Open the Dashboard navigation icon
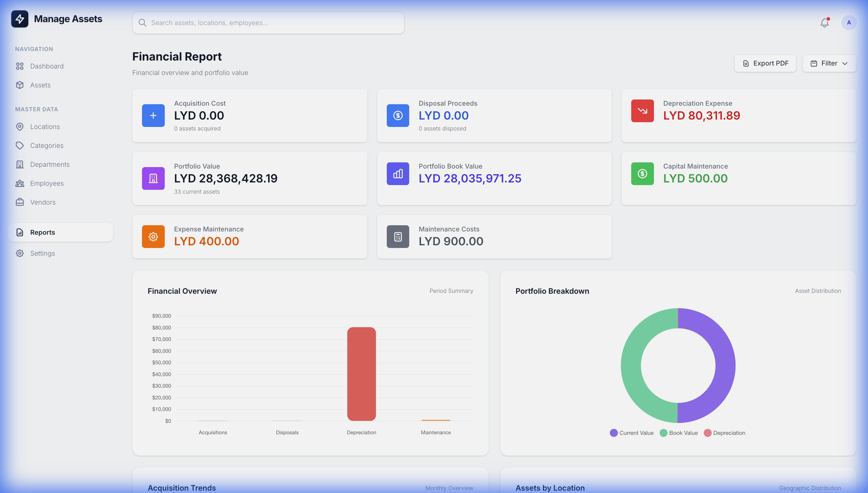The height and width of the screenshot is (493, 868). click(20, 66)
